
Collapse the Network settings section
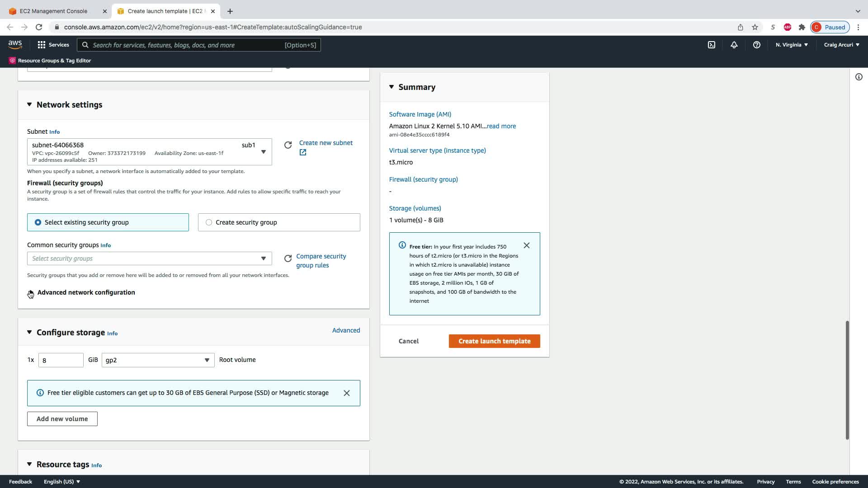(x=29, y=105)
